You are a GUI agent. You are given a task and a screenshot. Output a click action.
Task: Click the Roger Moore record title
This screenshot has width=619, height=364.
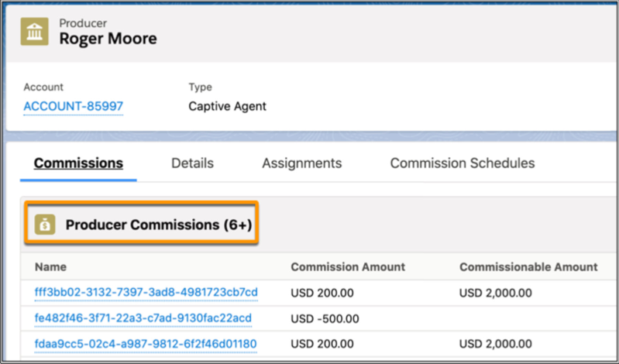tap(108, 39)
